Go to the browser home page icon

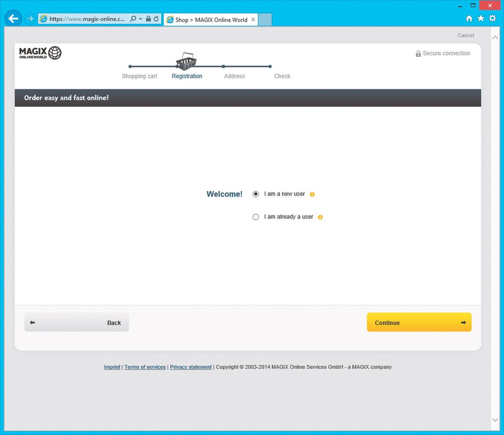point(469,18)
